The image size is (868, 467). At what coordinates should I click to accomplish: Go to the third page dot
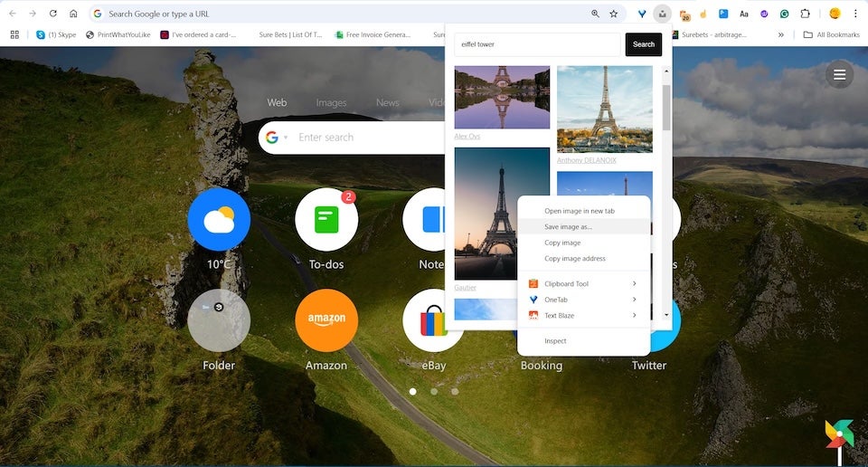(x=455, y=391)
